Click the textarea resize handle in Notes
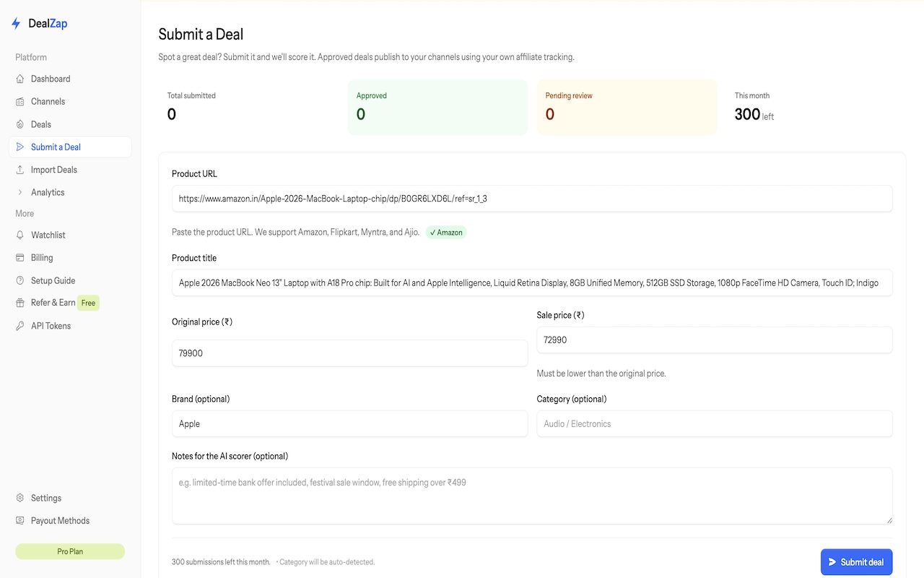924x578 pixels. click(x=889, y=520)
